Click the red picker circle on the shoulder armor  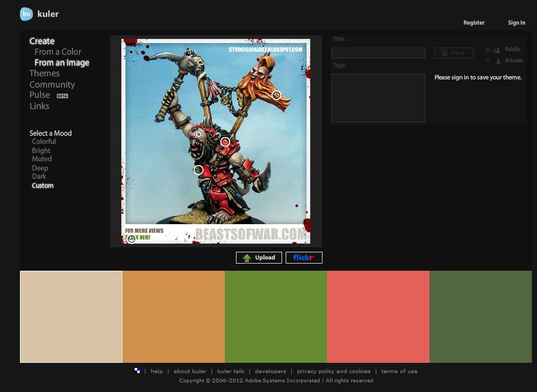pos(225,142)
